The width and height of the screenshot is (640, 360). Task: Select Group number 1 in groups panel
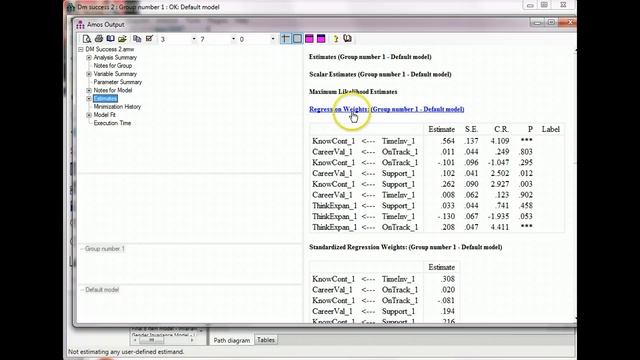point(104,249)
